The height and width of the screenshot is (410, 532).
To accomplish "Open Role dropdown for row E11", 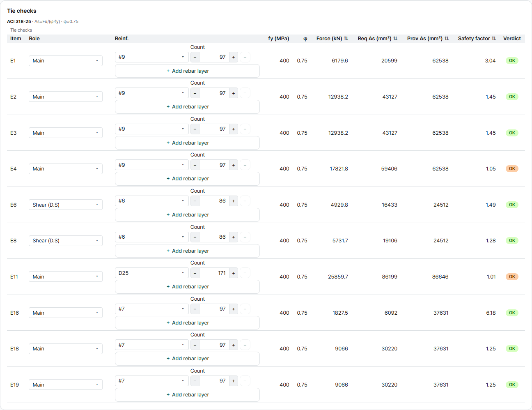I will pyautogui.click(x=66, y=277).
